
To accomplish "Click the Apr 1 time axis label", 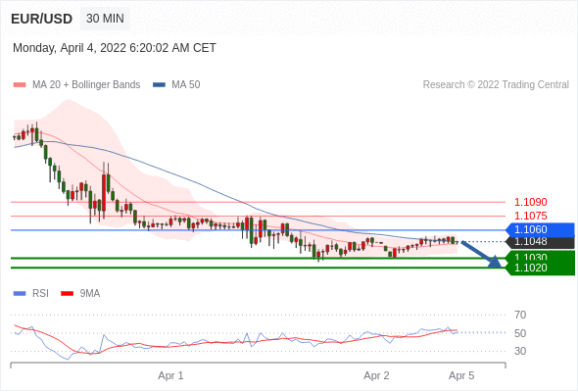I will tap(170, 375).
